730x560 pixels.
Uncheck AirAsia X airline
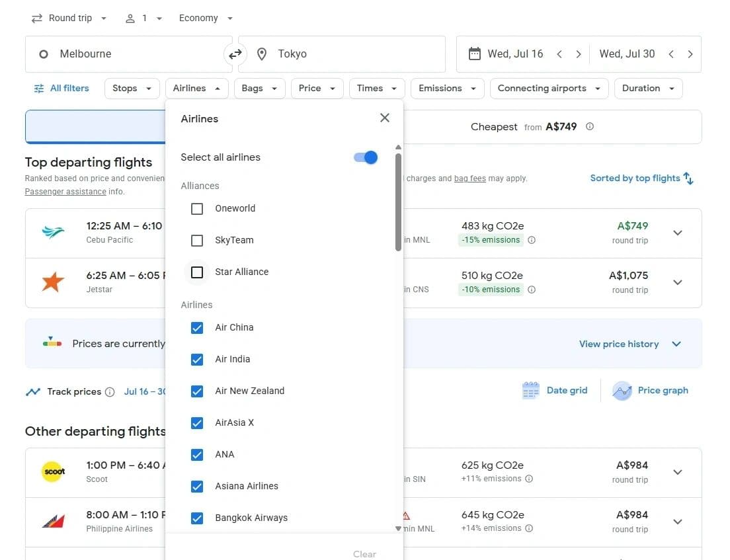click(197, 422)
